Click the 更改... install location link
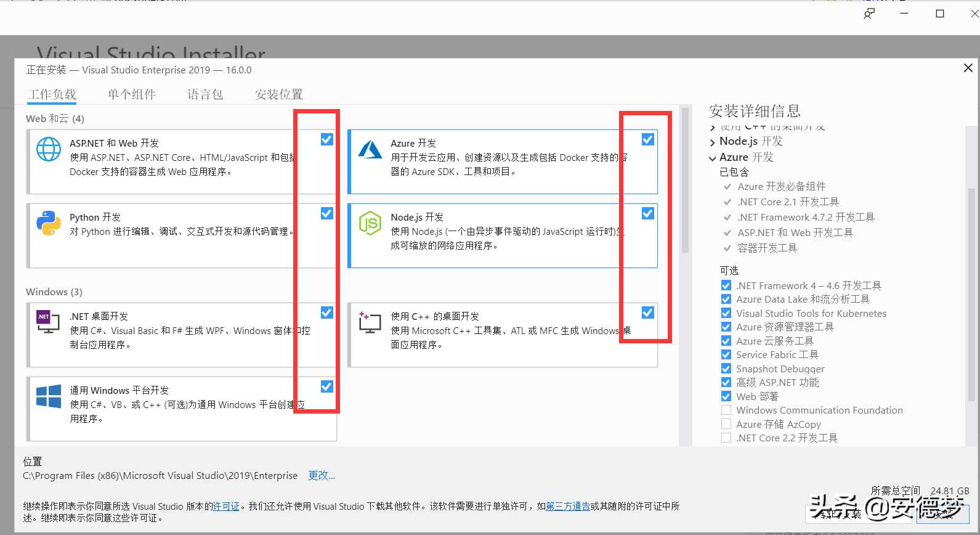This screenshot has width=980, height=535. pyautogui.click(x=322, y=475)
